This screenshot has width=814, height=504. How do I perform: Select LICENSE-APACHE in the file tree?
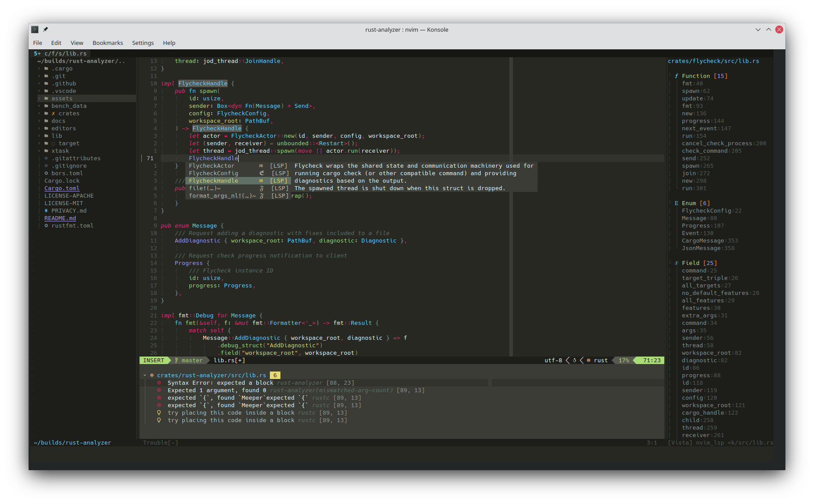69,196
